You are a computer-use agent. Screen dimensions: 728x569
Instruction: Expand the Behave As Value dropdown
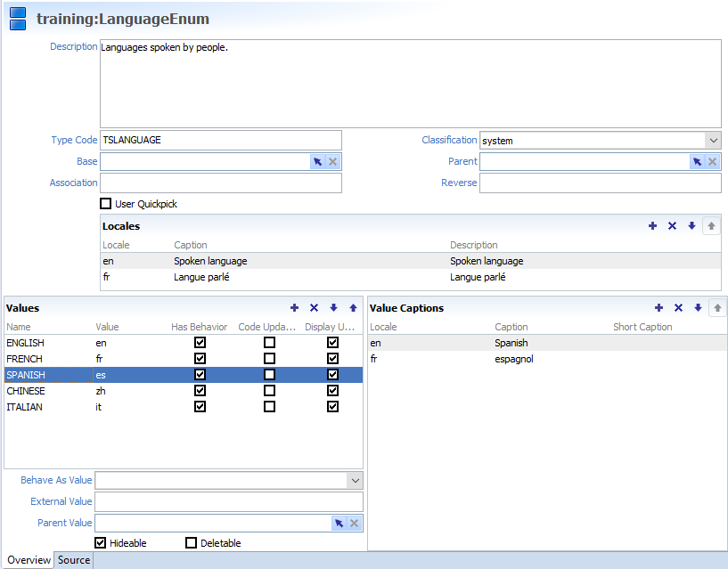354,481
